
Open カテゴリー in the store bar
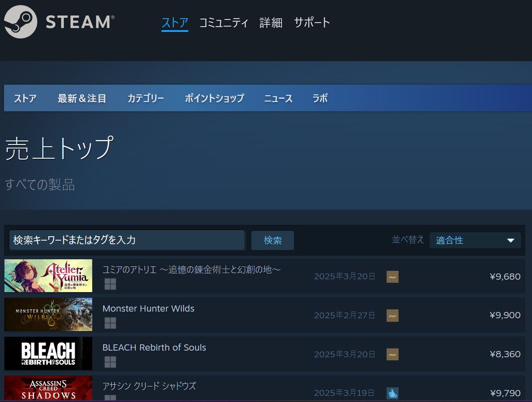146,98
